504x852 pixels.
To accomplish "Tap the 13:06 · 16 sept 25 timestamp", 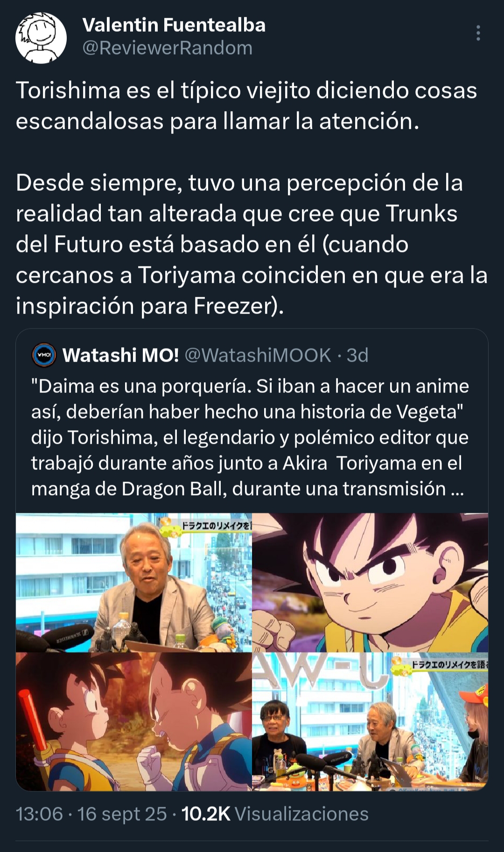I will (x=91, y=814).
